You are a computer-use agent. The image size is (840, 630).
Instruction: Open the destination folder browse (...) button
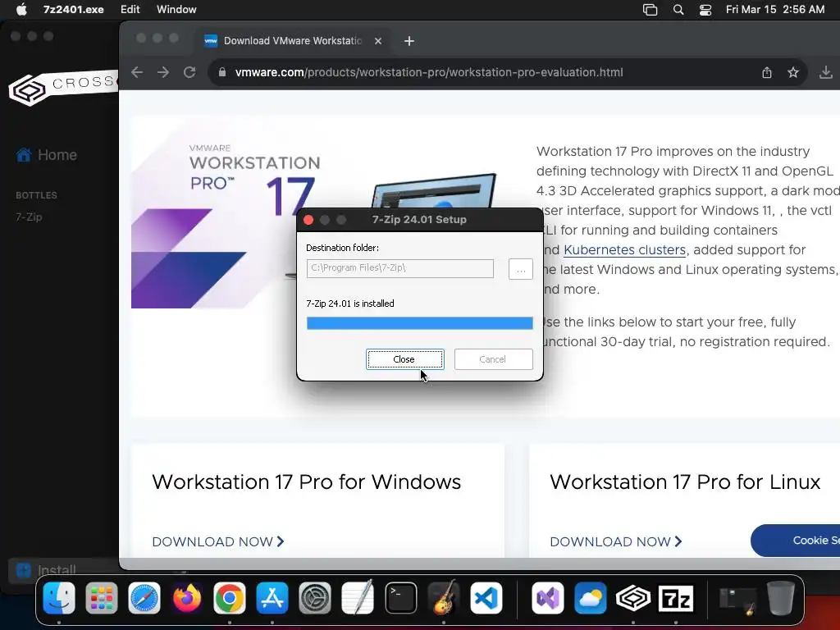tap(521, 269)
